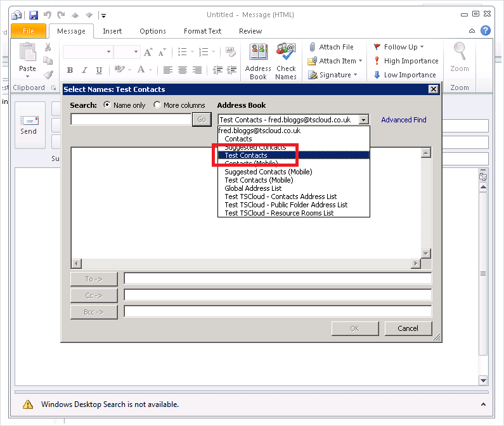Open the Customize Quick Access Toolbar arrow
Screen dimensions: 504x426
click(103, 15)
